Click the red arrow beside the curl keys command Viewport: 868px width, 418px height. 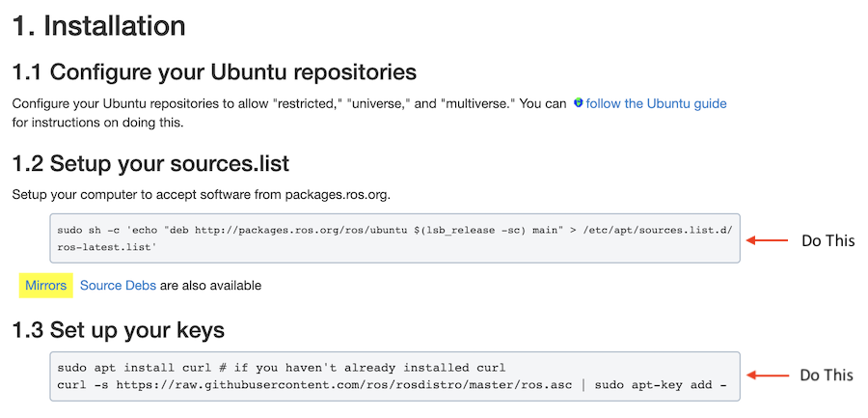[x=770, y=376]
